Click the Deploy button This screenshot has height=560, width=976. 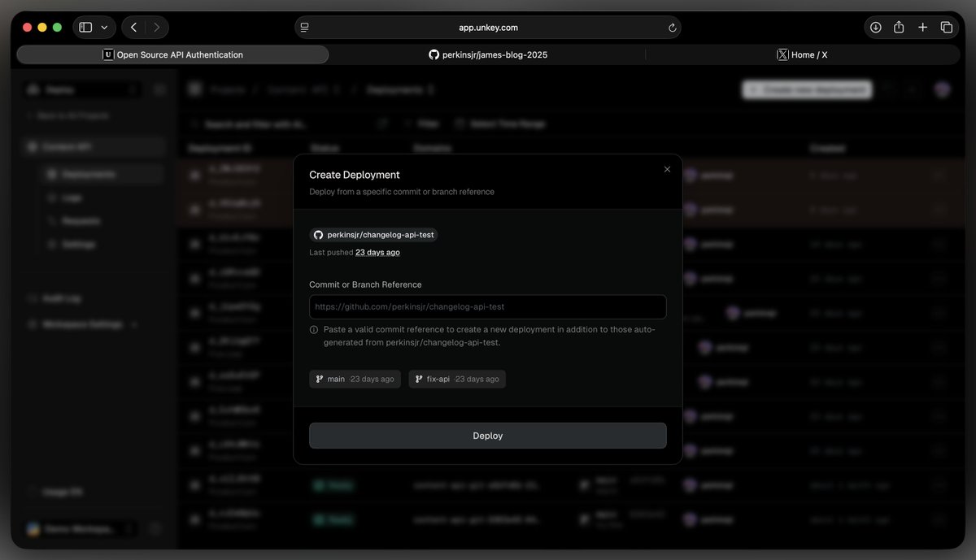(x=487, y=436)
